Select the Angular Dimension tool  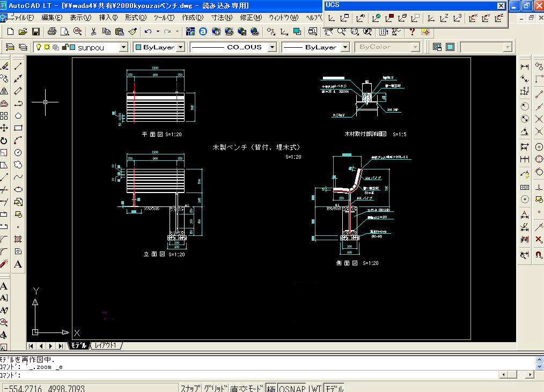click(x=525, y=132)
